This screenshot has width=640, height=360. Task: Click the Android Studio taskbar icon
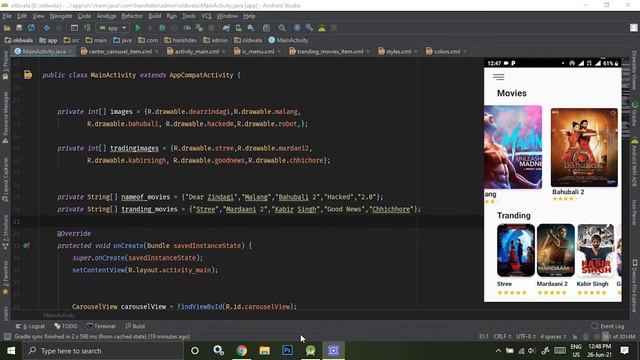[x=311, y=351]
